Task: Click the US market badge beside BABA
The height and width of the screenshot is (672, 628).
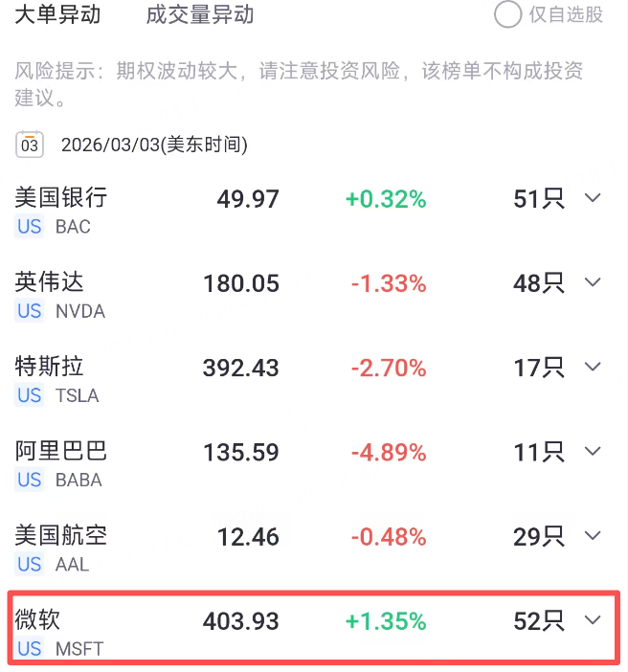Action: 30,480
